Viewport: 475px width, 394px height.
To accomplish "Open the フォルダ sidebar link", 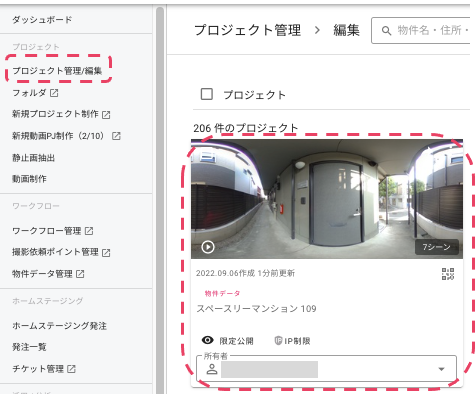I will coord(29,93).
